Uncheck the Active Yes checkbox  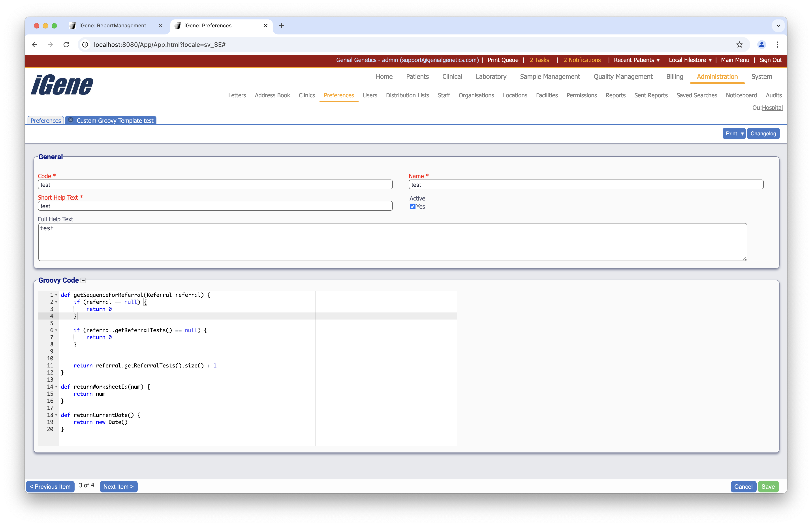412,206
